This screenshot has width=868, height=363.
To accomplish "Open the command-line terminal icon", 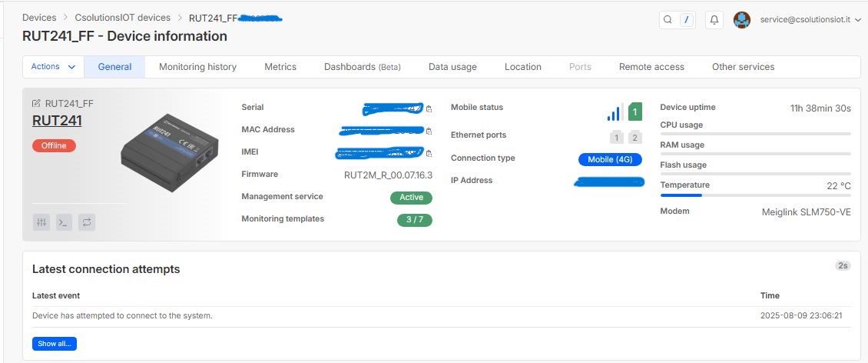I will point(65,222).
